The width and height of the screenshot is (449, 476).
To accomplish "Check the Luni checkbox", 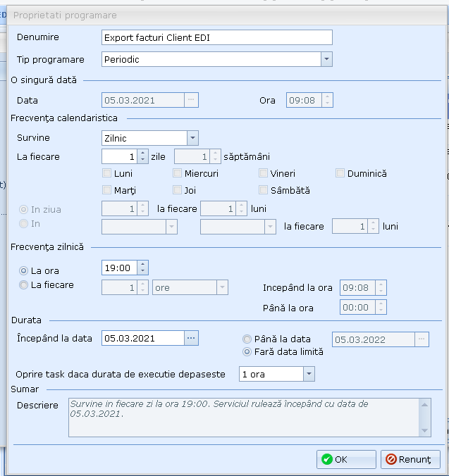I will 107,173.
